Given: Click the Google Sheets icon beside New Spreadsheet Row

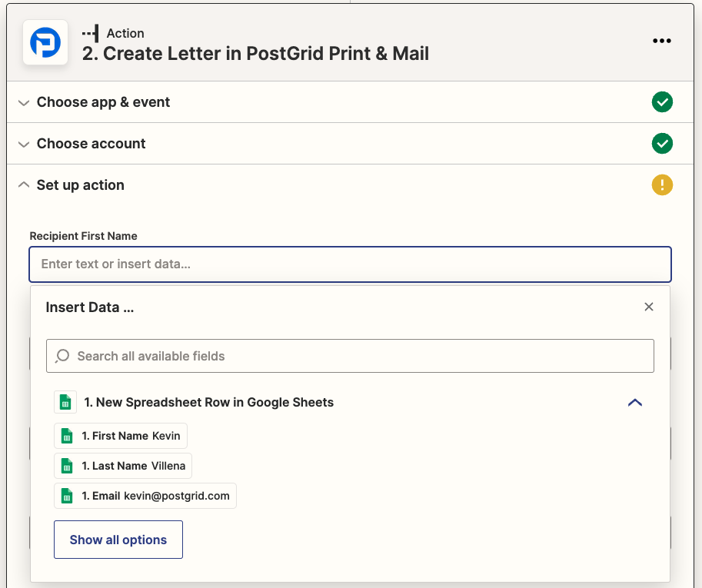Looking at the screenshot, I should point(66,402).
